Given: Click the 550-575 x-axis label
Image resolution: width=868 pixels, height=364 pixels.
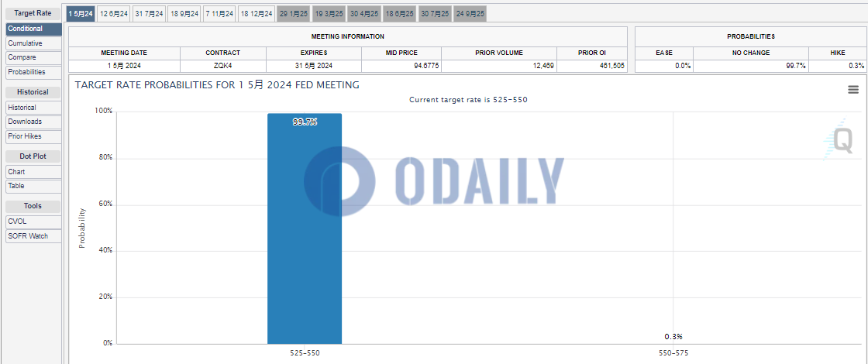Looking at the screenshot, I should (673, 352).
